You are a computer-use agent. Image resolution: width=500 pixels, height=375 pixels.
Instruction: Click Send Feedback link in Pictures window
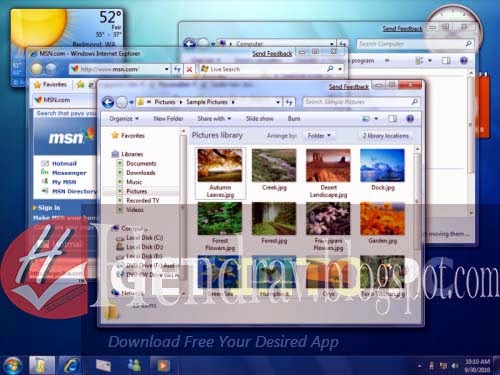pos(349,87)
